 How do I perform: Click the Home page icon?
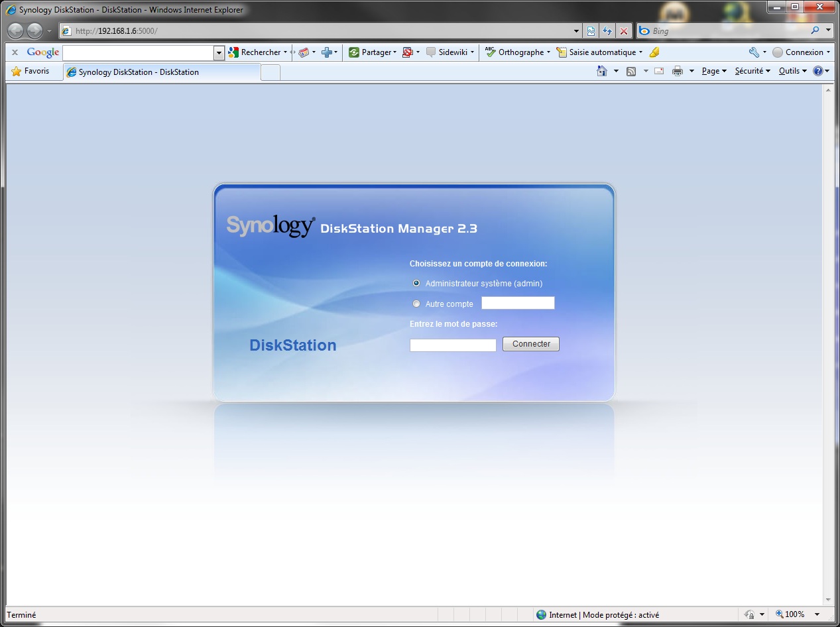(x=602, y=71)
